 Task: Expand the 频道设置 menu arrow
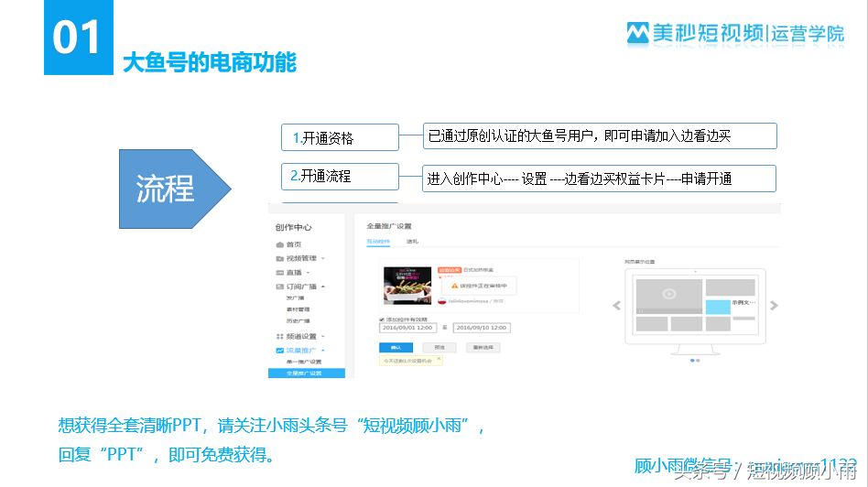click(x=322, y=337)
